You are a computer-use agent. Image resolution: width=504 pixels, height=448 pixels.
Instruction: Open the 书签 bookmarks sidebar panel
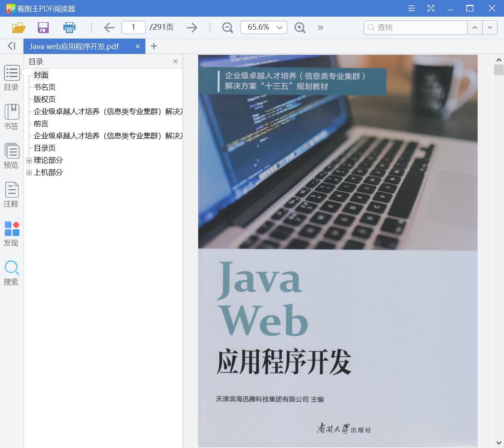(11, 117)
